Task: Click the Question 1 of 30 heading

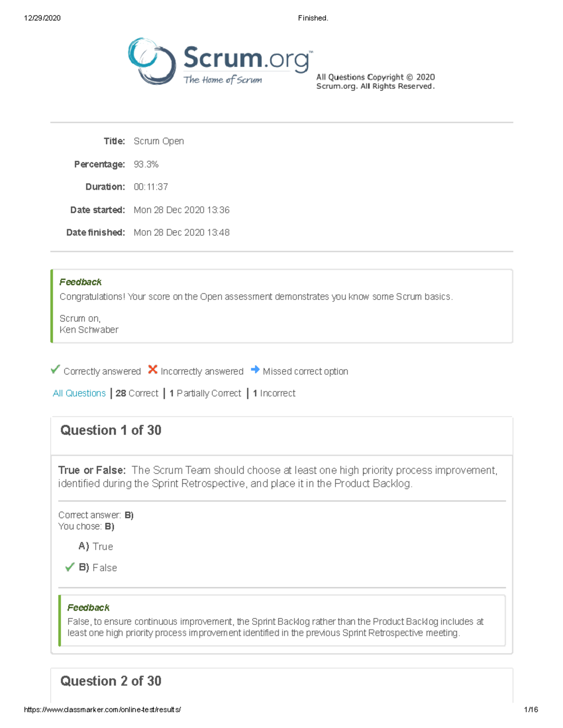Action: tap(111, 430)
